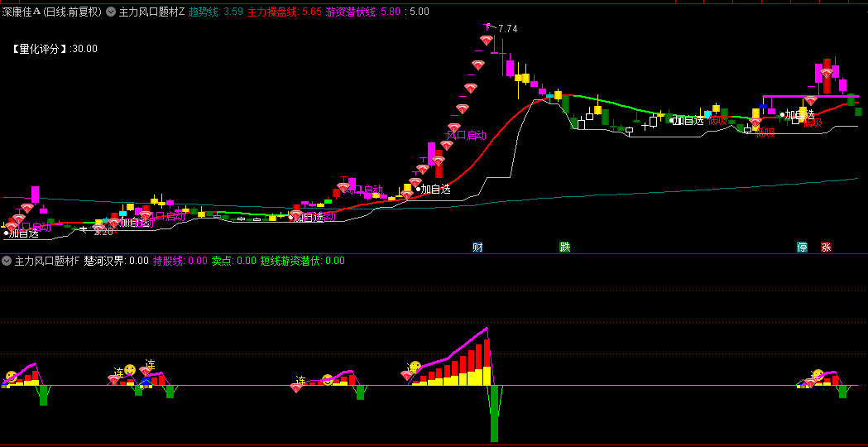The image size is (868, 447).
Task: Select the 主力风口题材F indicator name
Action: (47, 260)
